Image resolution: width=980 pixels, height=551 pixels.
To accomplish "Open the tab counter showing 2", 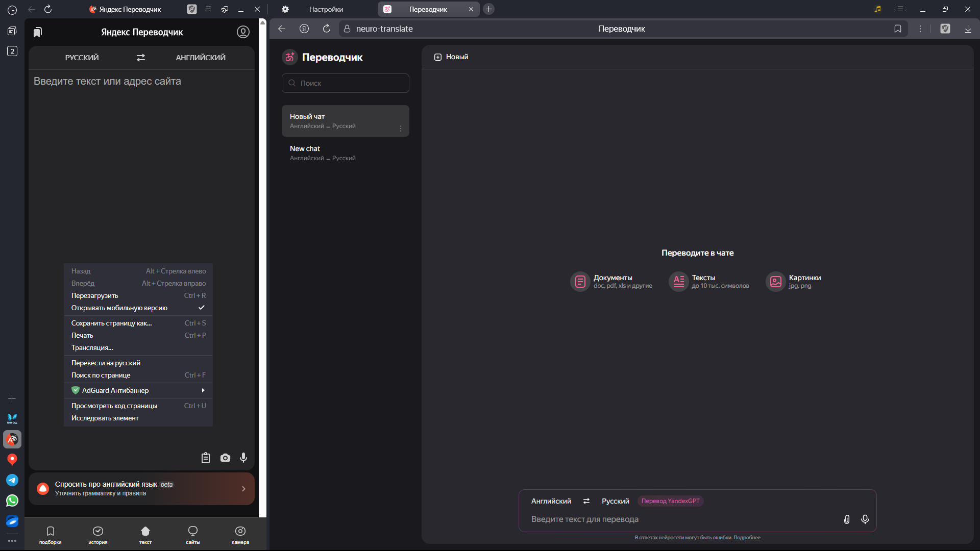I will click(x=12, y=51).
